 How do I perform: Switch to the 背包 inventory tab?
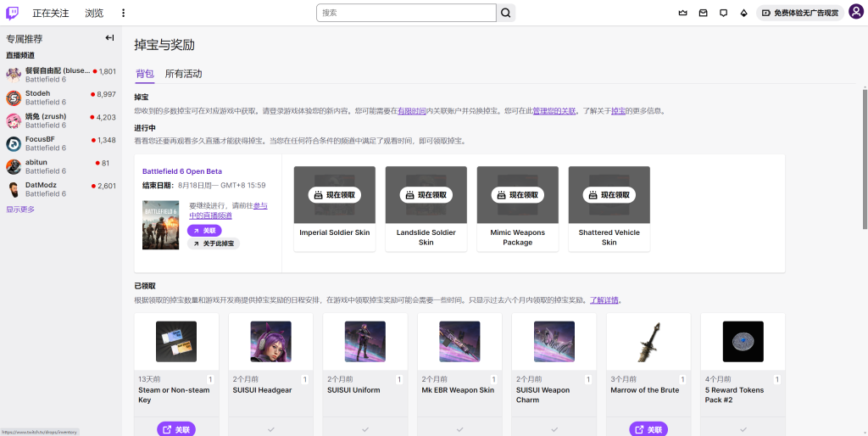pyautogui.click(x=144, y=74)
